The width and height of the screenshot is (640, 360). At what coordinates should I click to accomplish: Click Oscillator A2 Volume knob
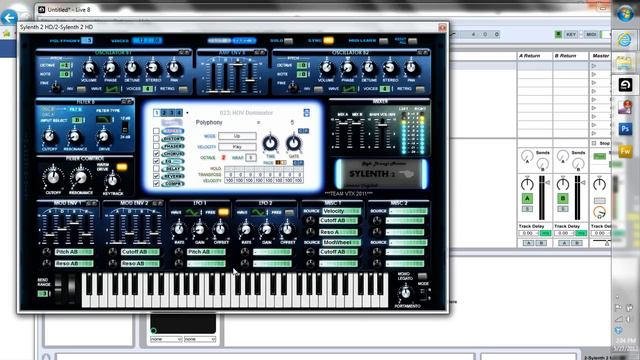(x=326, y=69)
